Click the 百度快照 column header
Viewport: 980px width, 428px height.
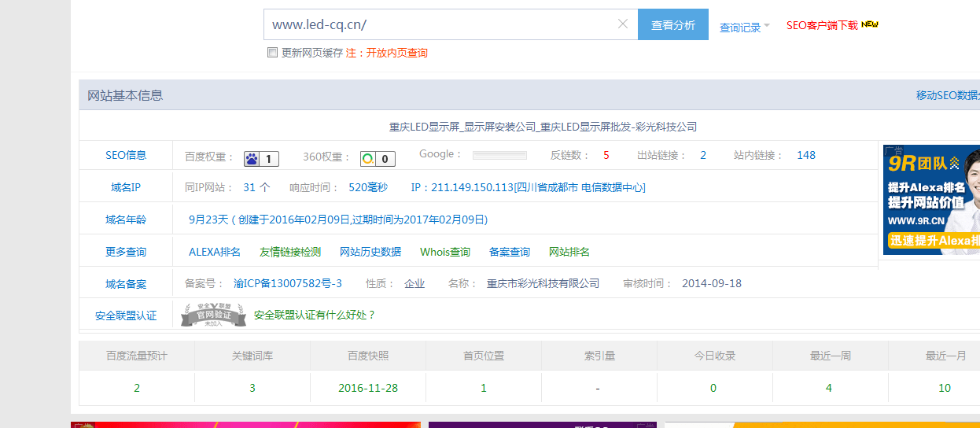pos(368,356)
